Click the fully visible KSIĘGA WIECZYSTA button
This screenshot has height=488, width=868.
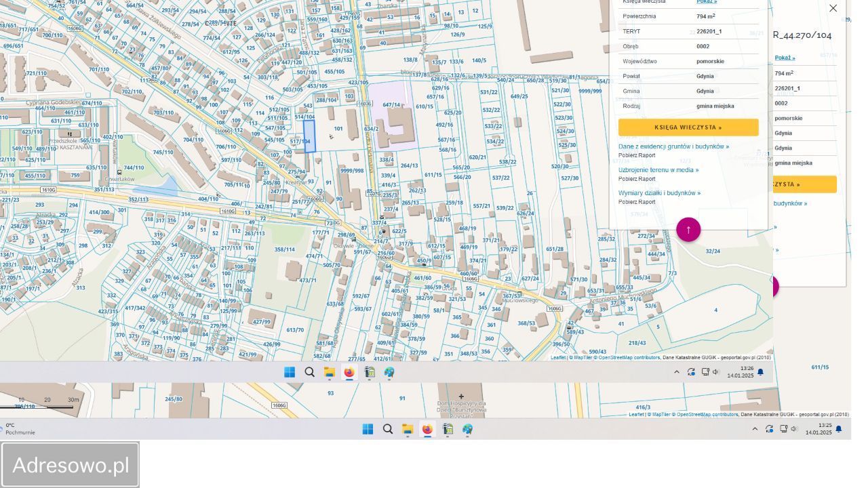688,127
